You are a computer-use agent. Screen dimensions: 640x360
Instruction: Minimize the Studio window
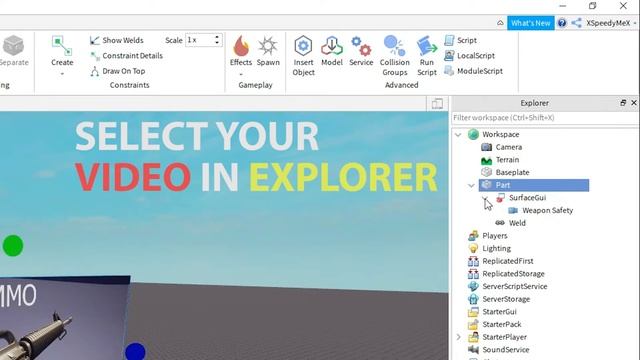coord(562,6)
